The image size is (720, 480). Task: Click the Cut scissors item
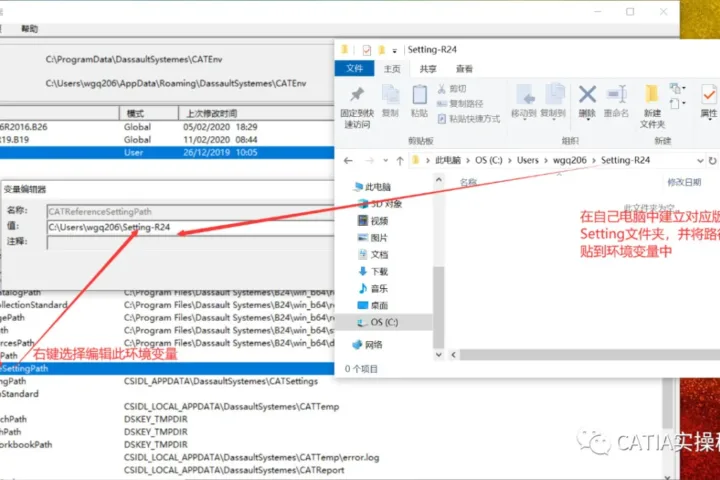point(452,89)
